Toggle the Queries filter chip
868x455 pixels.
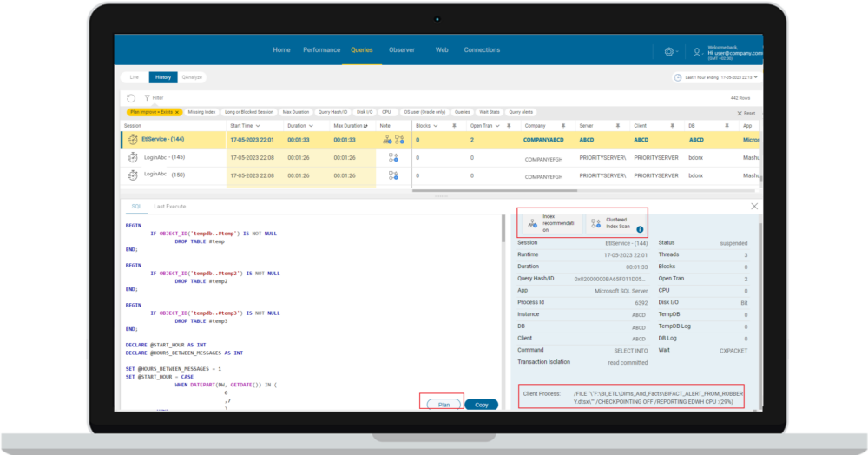pos(463,112)
